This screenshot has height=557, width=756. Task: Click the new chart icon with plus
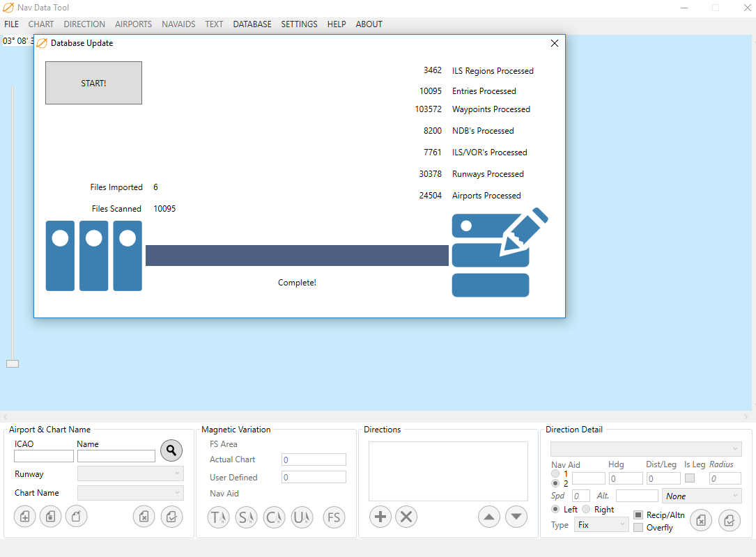24,517
